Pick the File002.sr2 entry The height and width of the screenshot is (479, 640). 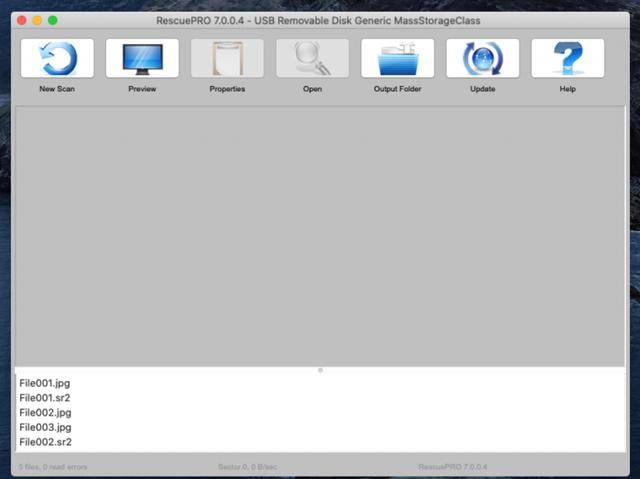click(x=45, y=442)
